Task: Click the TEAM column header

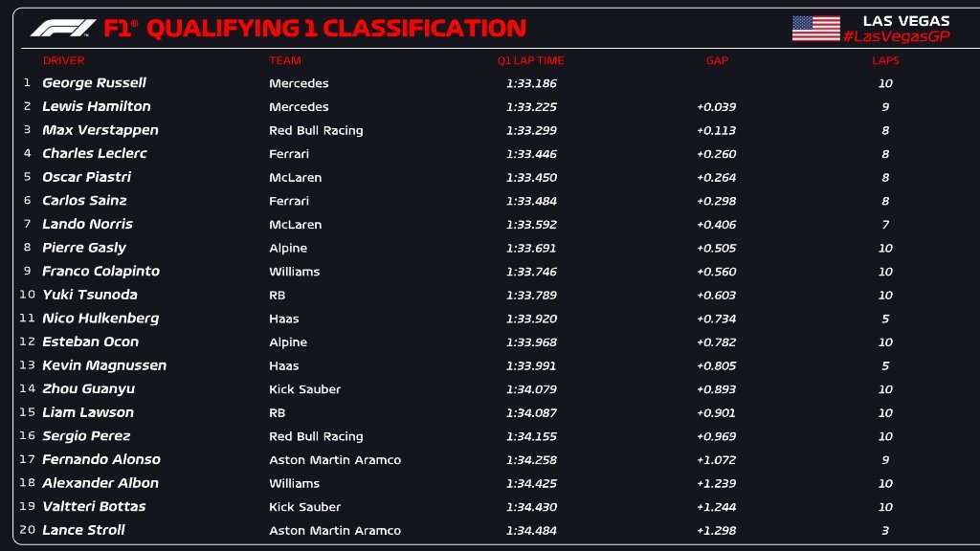Action: (284, 60)
